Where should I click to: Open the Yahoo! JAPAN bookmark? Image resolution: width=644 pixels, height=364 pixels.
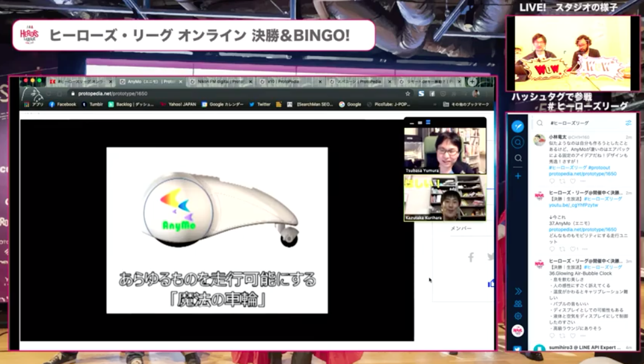[178, 105]
